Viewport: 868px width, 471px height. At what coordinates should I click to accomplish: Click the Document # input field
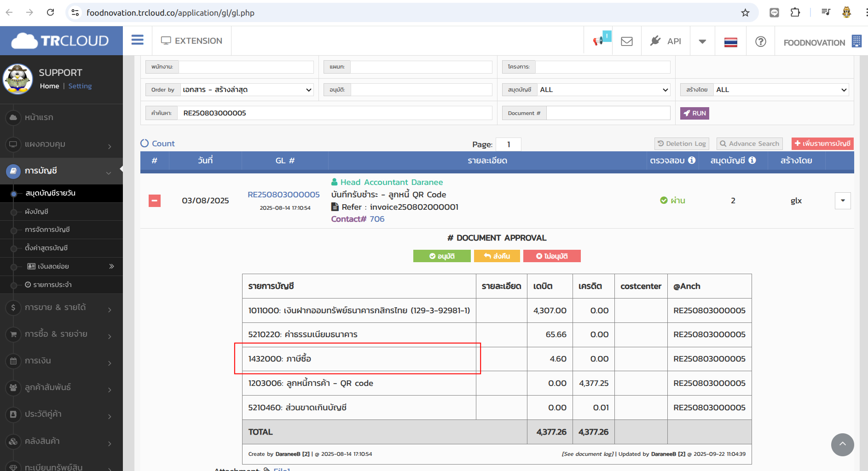click(608, 113)
